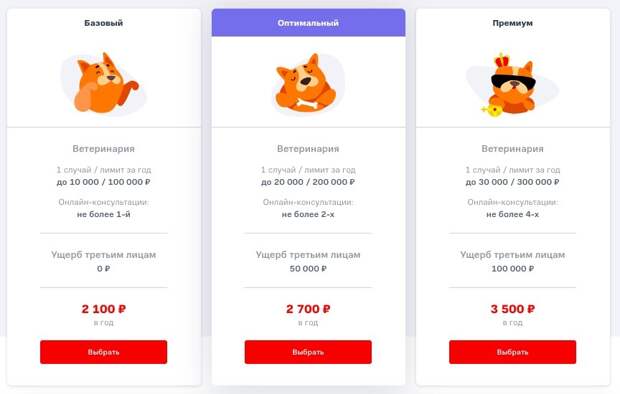The image size is (620, 394).
Task: Click Ветеринария heading in Премиум card
Action: [512, 149]
